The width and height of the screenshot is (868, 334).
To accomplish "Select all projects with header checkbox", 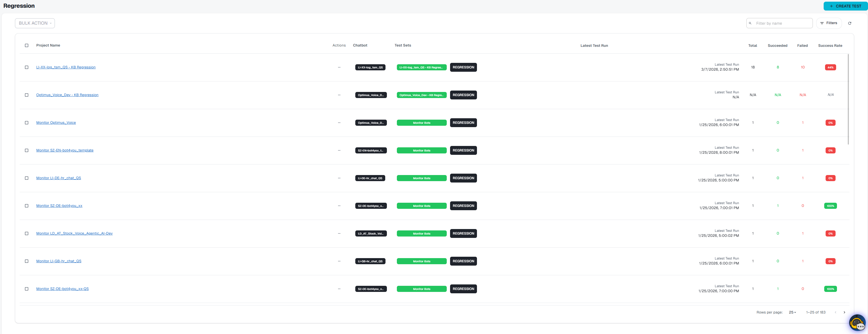I will (x=27, y=45).
